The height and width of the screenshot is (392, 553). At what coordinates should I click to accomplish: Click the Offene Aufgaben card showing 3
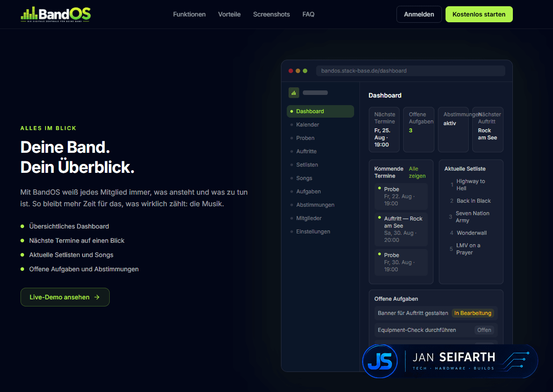418,130
